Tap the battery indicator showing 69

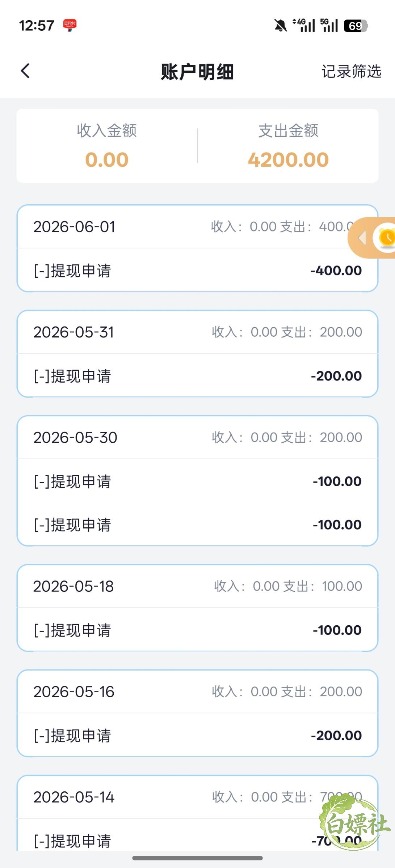[x=356, y=26]
